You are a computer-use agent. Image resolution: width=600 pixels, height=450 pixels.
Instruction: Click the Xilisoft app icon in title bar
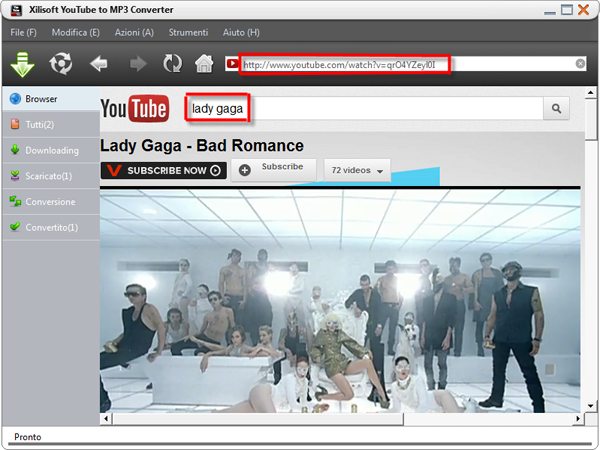[x=16, y=10]
